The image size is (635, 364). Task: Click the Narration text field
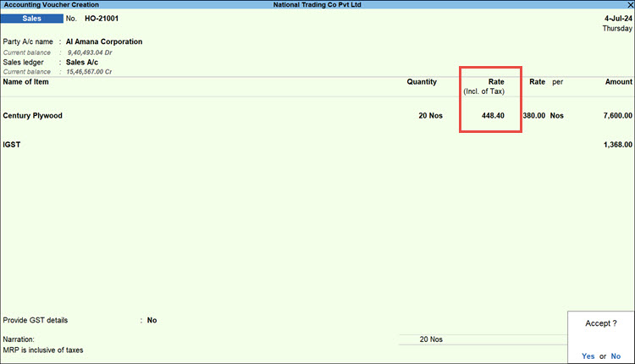(212, 339)
